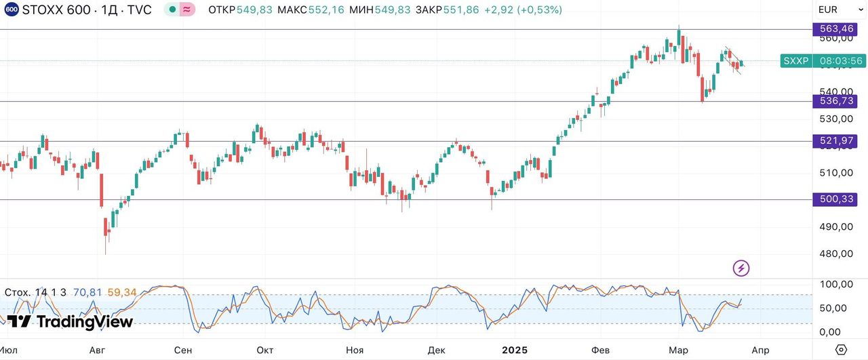Click the stochastic value 70,81
This screenshot has width=868, height=360.
tap(87, 292)
